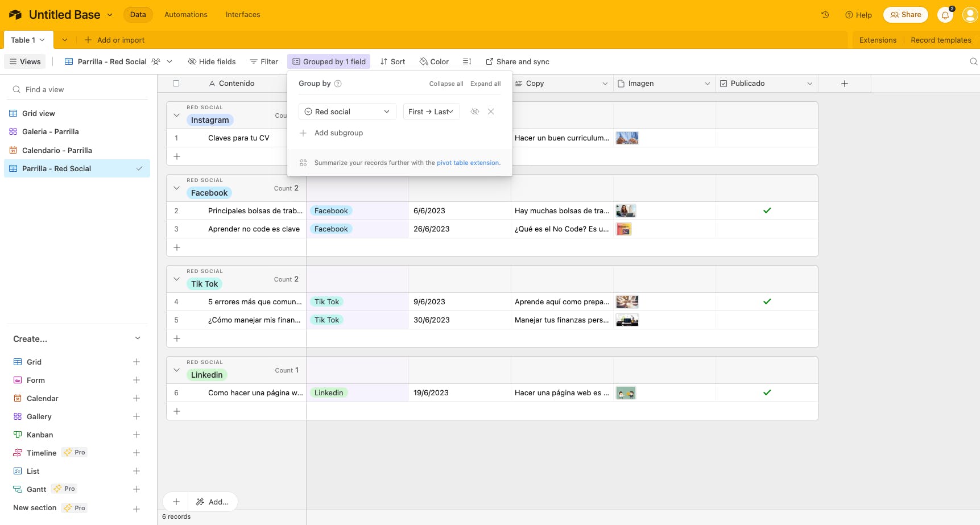Switch to the Interfaces tab
The image size is (980, 525).
pyautogui.click(x=243, y=15)
